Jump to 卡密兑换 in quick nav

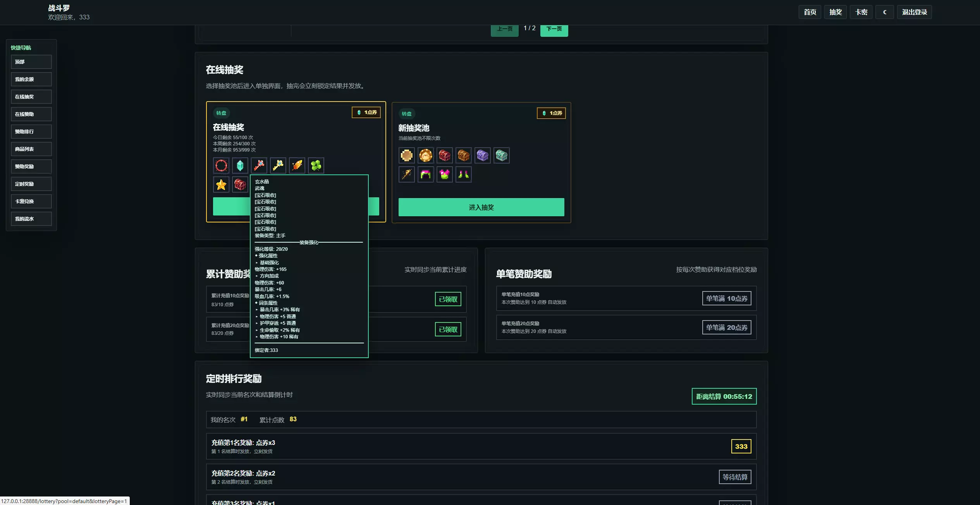click(31, 201)
